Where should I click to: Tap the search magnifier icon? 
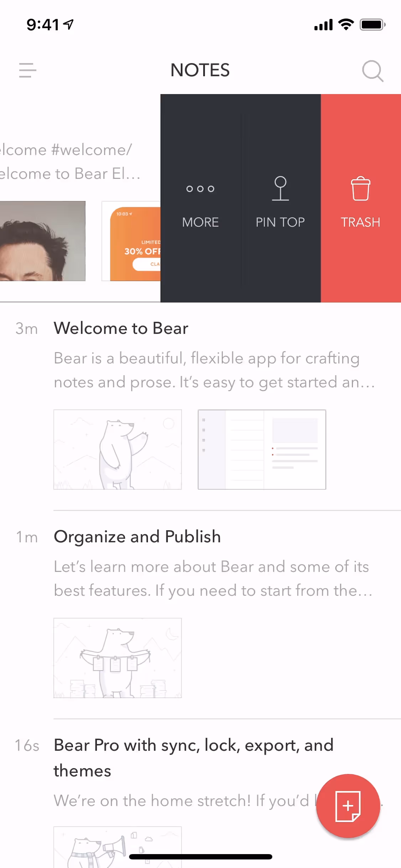pyautogui.click(x=373, y=71)
